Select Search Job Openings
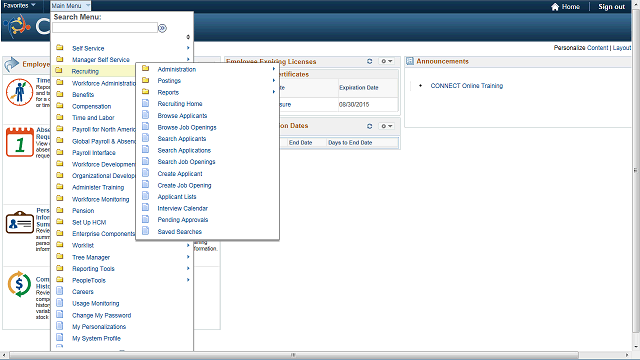Viewport: 640px width, 360px height. [x=186, y=162]
